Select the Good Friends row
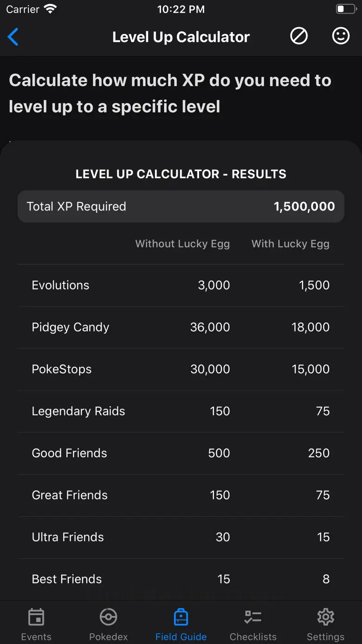This screenshot has height=644, width=362. tap(181, 453)
